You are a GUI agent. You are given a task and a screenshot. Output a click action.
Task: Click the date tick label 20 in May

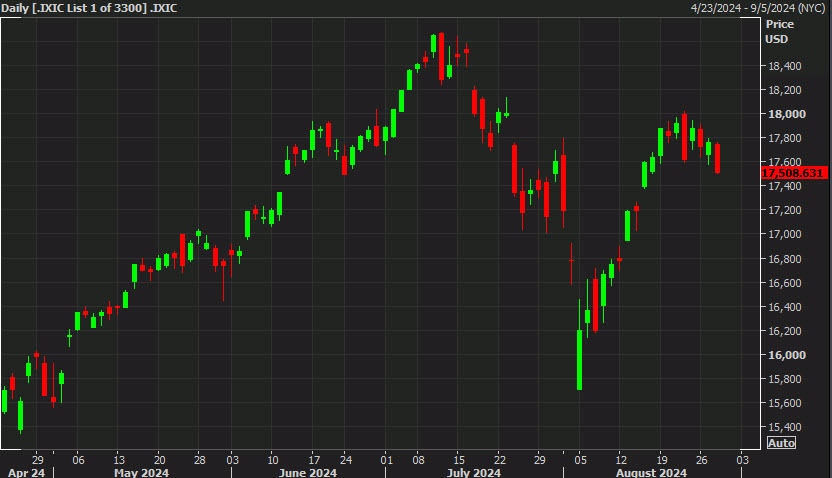point(159,459)
